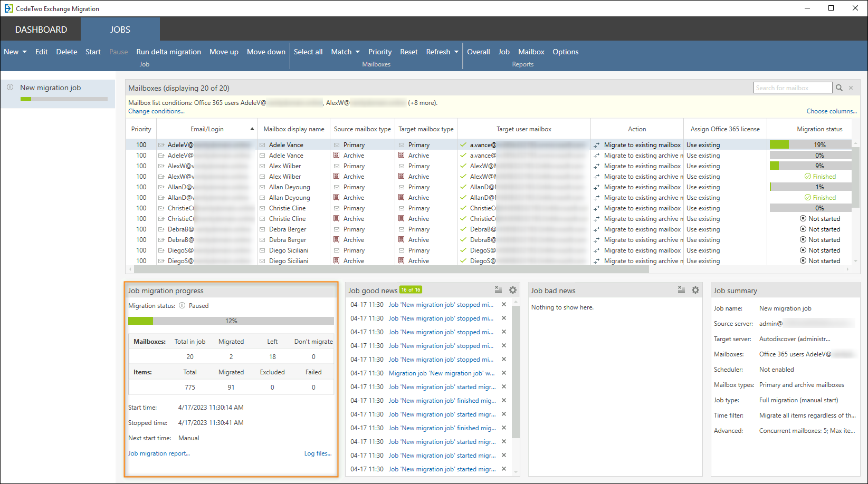This screenshot has height=484, width=868.
Task: Click the CodeTwo application logo icon
Action: tap(8, 8)
